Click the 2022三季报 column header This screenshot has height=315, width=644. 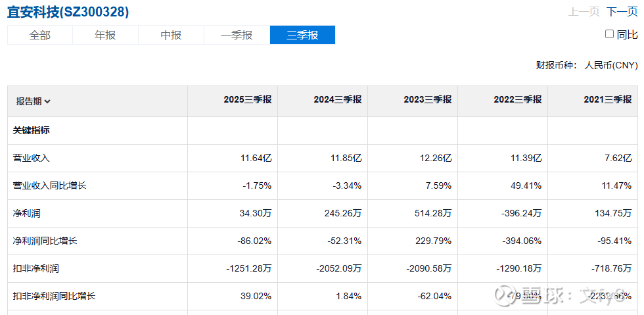click(x=517, y=100)
